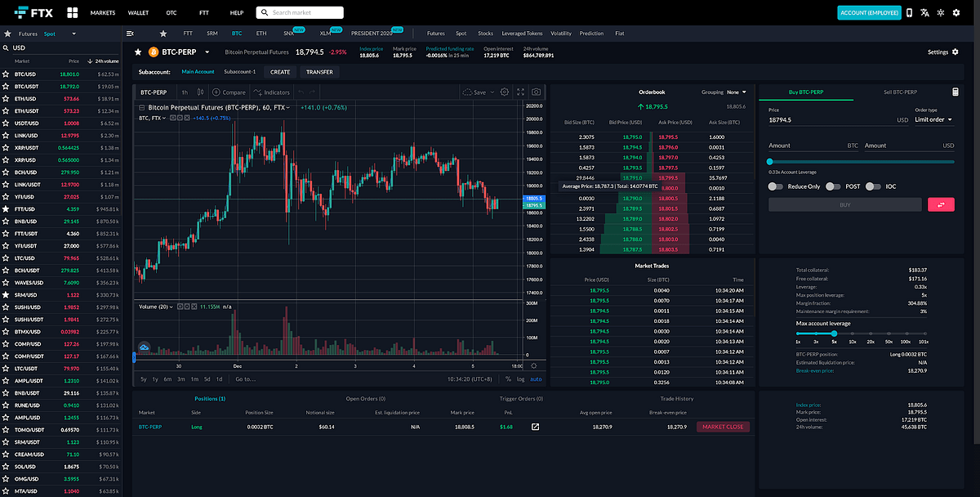Open the grid apps menu icon
The height and width of the screenshot is (497, 980).
point(73,13)
